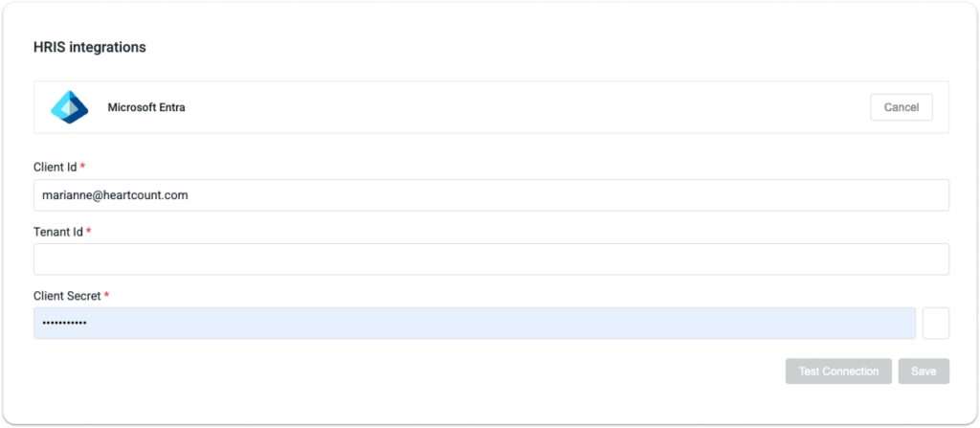
Task: Select the Client Secret password field
Action: coord(474,324)
